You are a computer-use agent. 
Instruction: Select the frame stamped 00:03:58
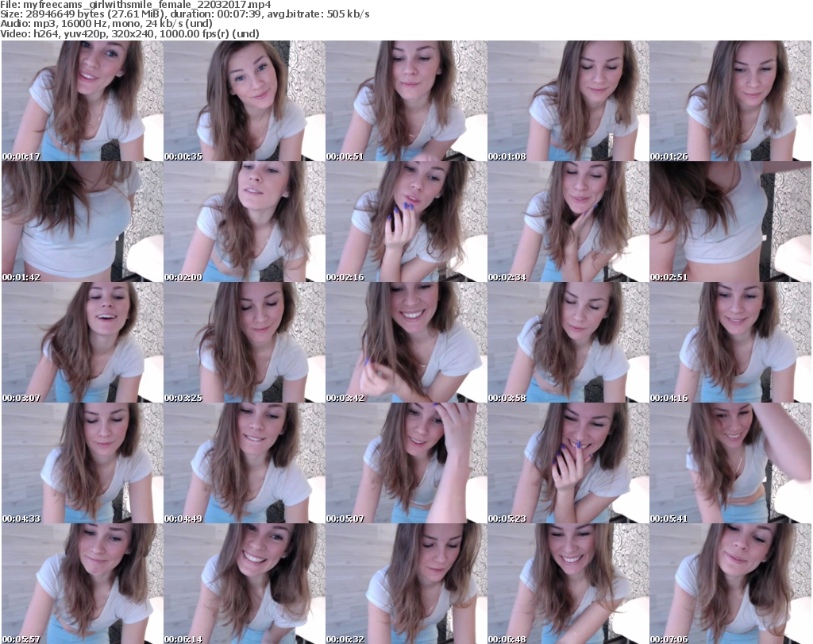pos(568,342)
